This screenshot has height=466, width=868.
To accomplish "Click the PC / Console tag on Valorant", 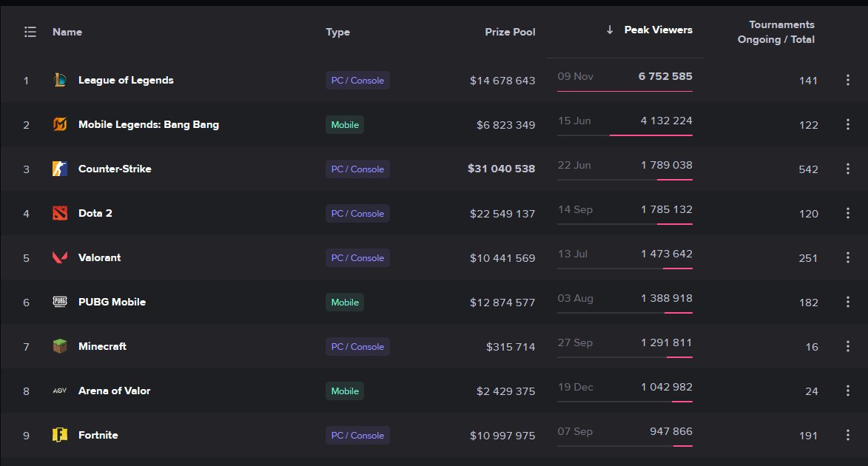I will [x=357, y=257].
